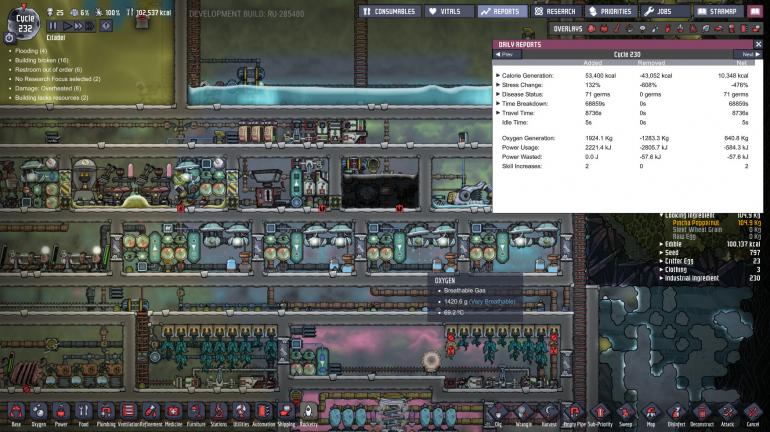The width and height of the screenshot is (770, 432).
Task: Click the Damage: Overheated notification
Action: click(x=48, y=88)
